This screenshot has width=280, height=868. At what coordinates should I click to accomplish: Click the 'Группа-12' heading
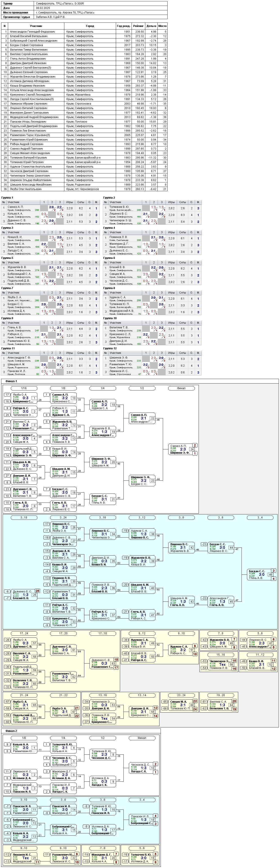[110, 348]
